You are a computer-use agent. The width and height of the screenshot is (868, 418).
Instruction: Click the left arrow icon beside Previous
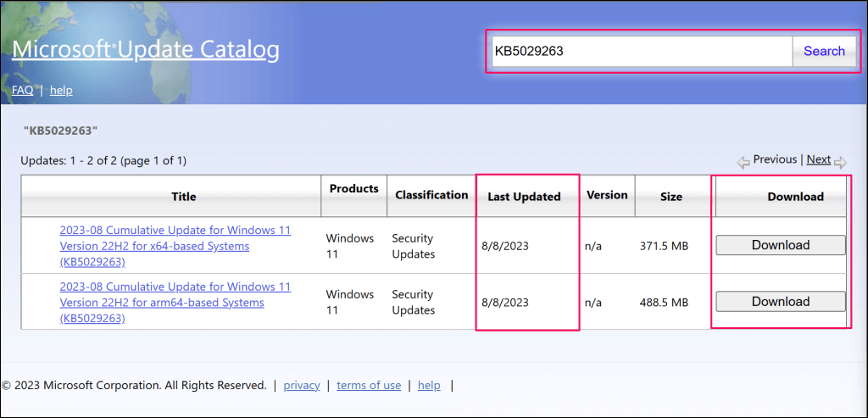pos(743,161)
